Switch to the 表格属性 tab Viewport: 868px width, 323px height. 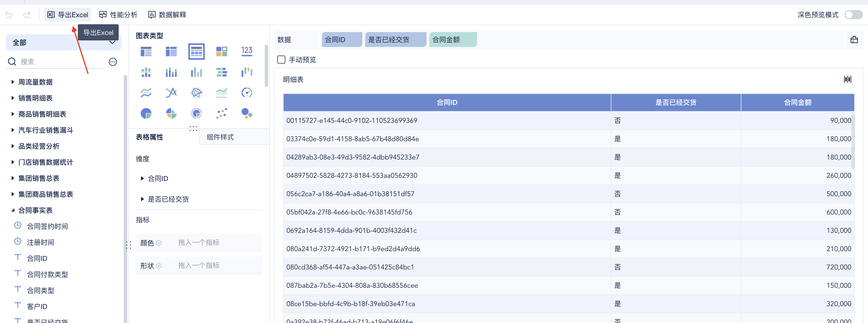pos(149,137)
